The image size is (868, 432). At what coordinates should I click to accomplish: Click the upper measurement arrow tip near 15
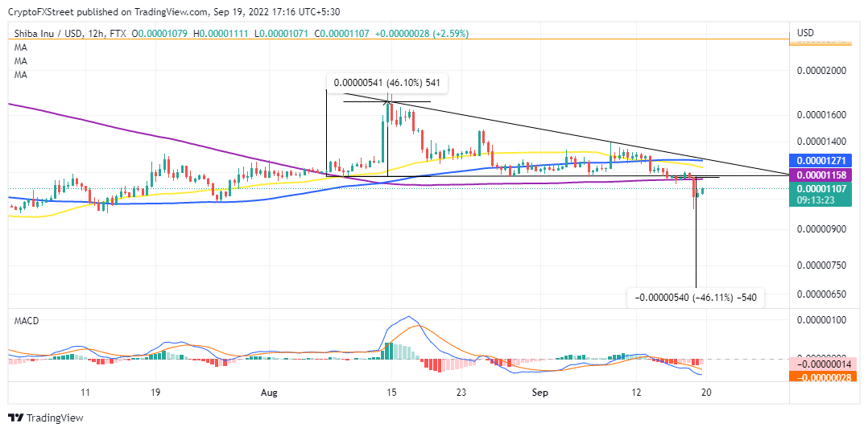[387, 102]
